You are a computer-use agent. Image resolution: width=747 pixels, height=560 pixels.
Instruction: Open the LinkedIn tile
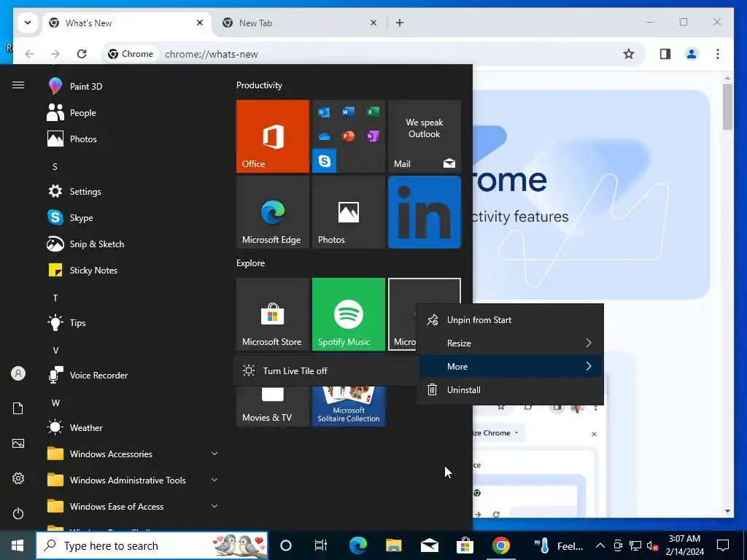[x=425, y=212]
